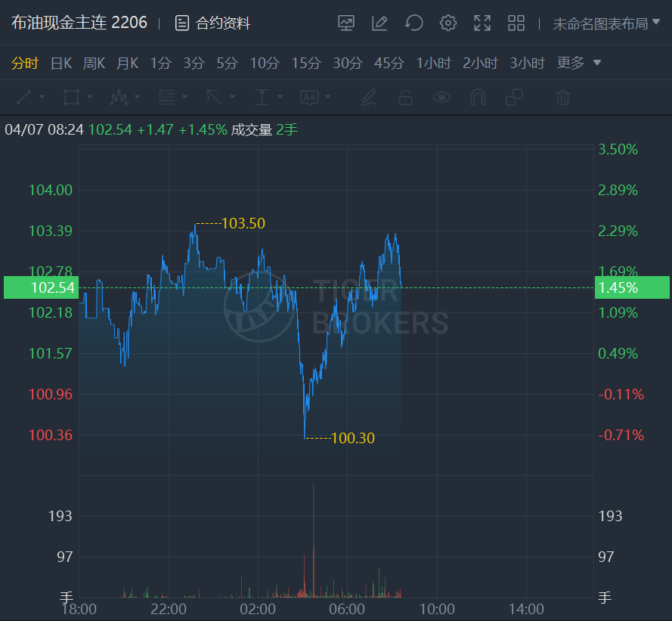This screenshot has width=672, height=621.
Task: Expand the 更多 timeframes dropdown
Action: point(579,64)
